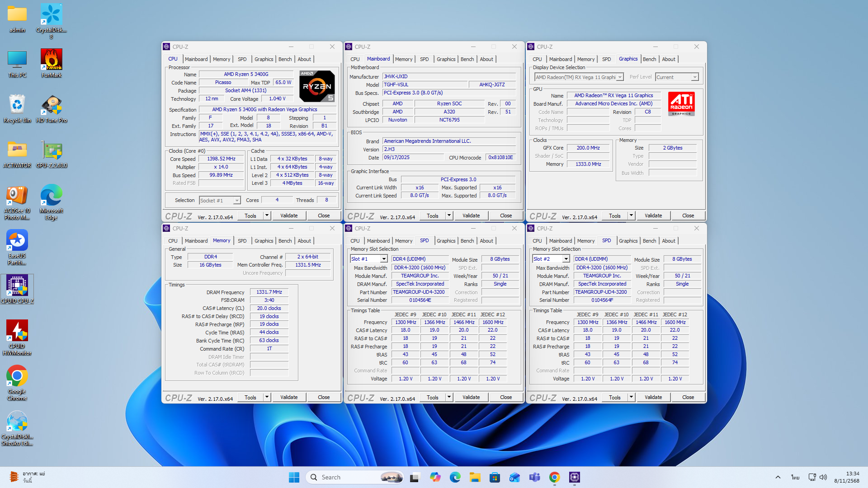Select About tab in Mainboard window
Viewport: 868px width, 488px height.
coord(486,59)
